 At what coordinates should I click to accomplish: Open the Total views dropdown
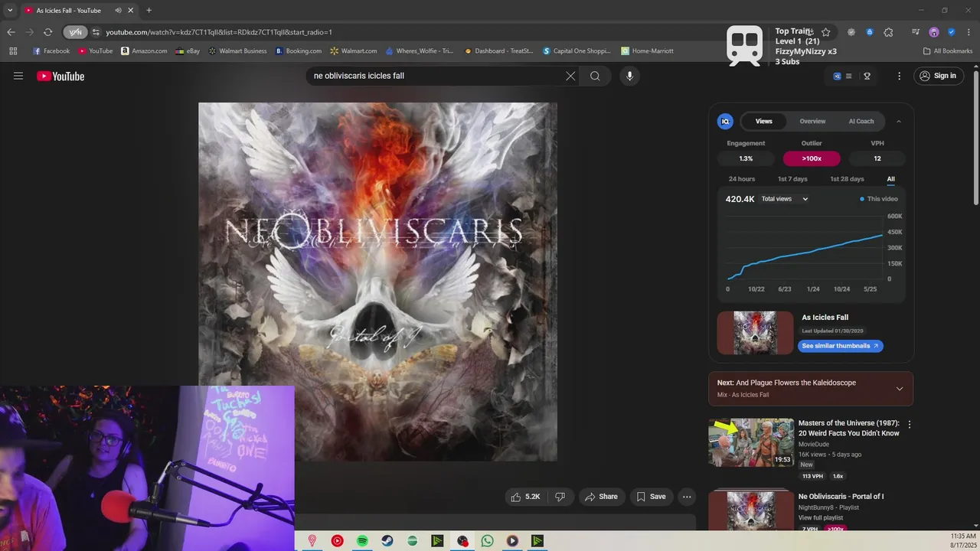[785, 199]
